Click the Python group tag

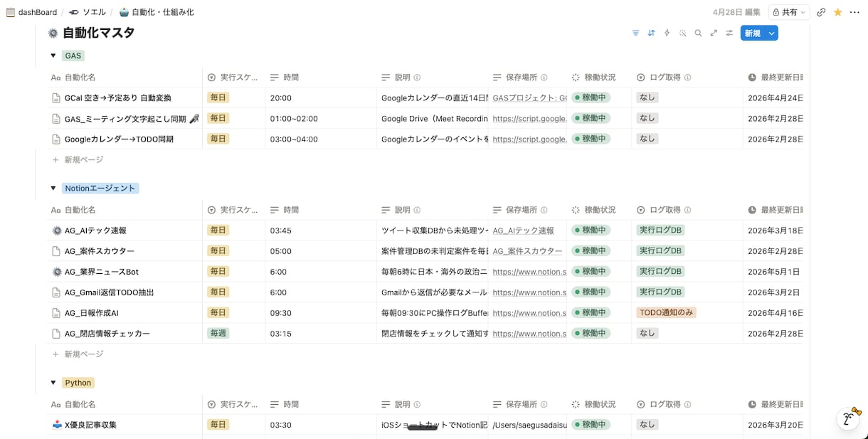pyautogui.click(x=78, y=383)
